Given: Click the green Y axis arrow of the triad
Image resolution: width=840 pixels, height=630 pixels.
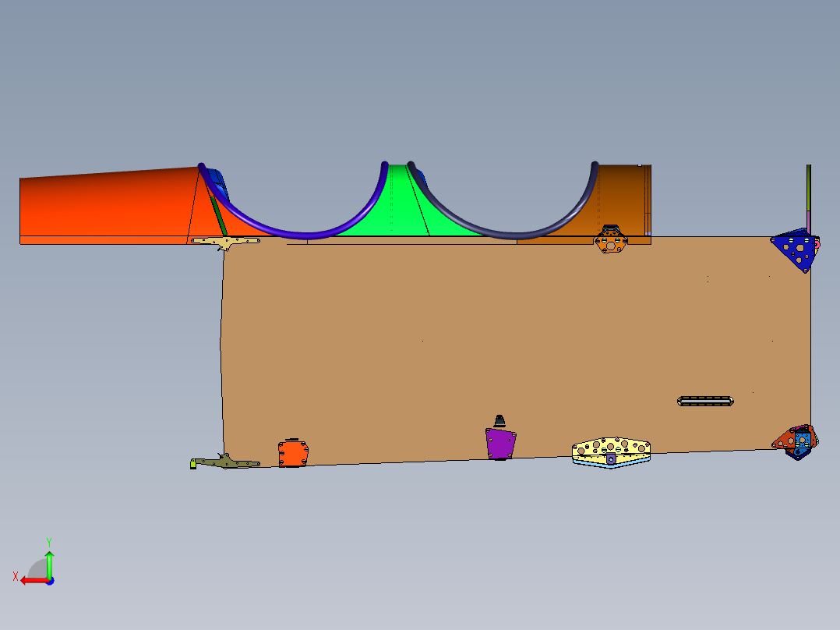Looking at the screenshot, I should (x=49, y=564).
